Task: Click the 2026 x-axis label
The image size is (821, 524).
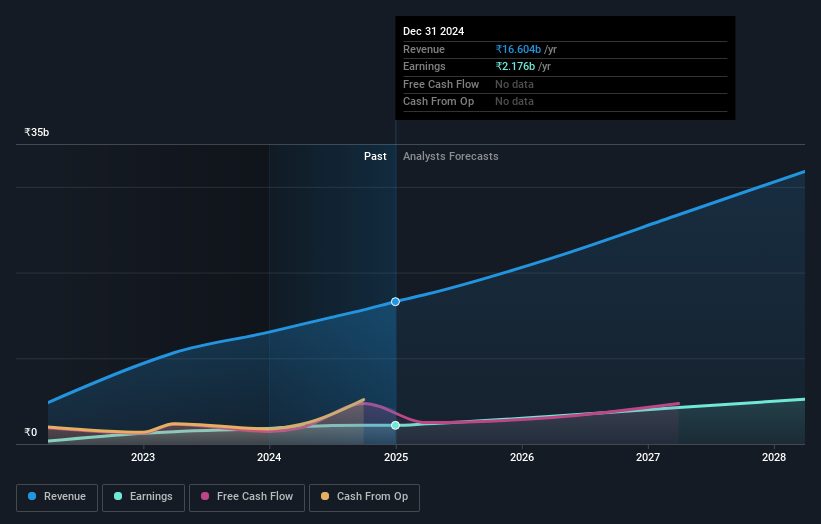Action: click(x=522, y=457)
